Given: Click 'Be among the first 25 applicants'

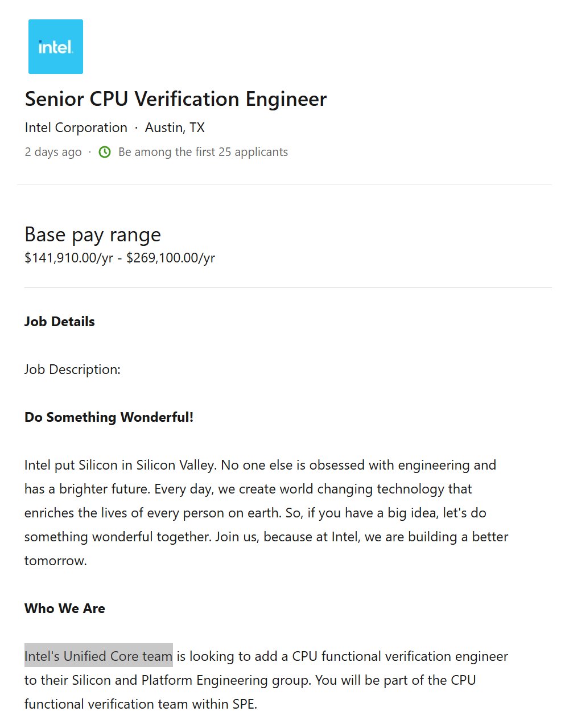Looking at the screenshot, I should [x=203, y=152].
